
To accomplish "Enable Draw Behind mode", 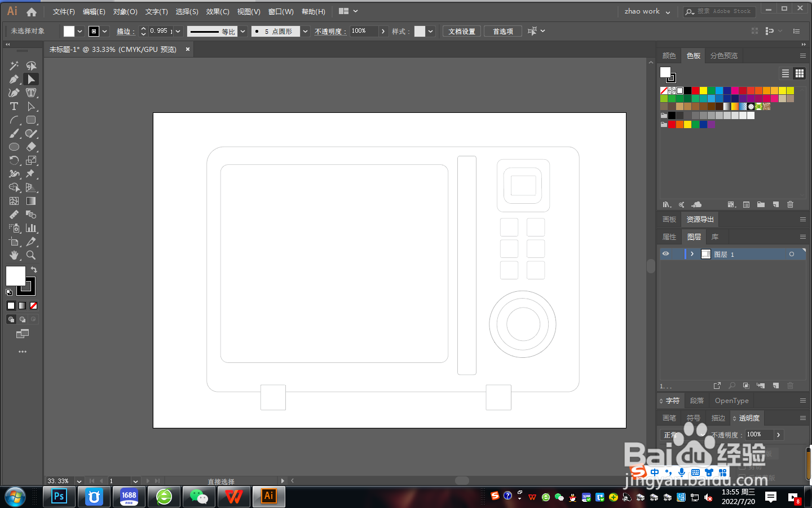I will 22,319.
